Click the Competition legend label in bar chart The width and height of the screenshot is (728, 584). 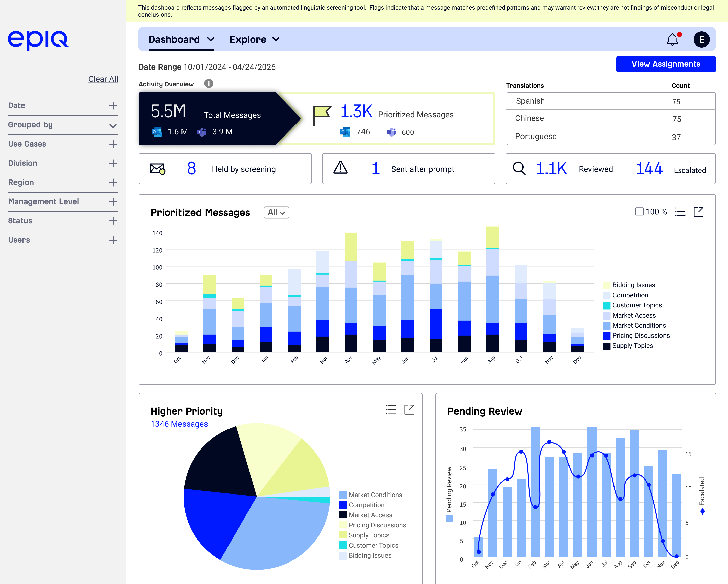point(630,295)
